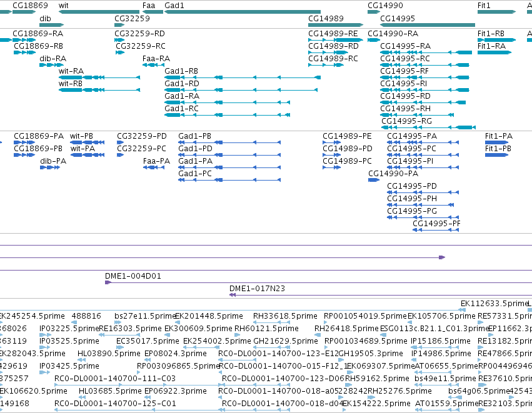Click protein CG14990-PA
The width and height of the screenshot is (532, 413).
(x=374, y=180)
